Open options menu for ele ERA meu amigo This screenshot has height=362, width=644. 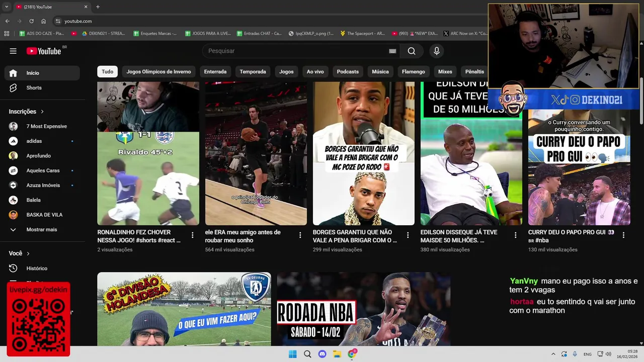click(x=300, y=235)
